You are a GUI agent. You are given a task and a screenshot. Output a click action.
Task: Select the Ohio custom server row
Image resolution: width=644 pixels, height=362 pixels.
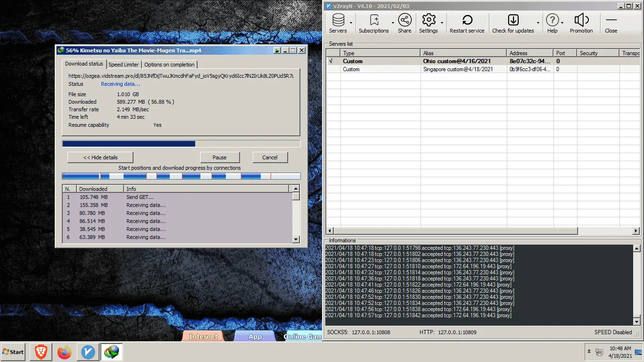pyautogui.click(x=483, y=61)
